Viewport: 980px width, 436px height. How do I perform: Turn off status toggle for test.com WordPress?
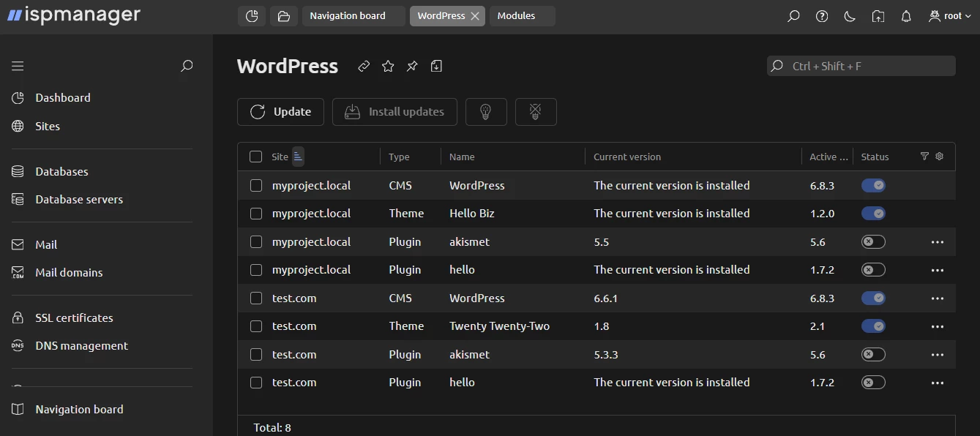pyautogui.click(x=873, y=298)
